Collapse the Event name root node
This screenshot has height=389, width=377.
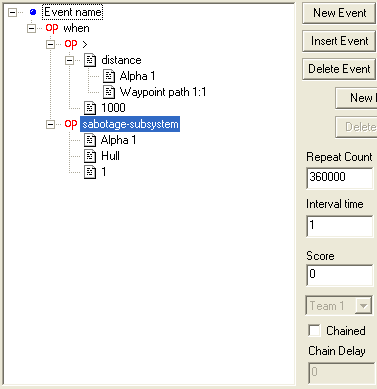[x=12, y=12]
